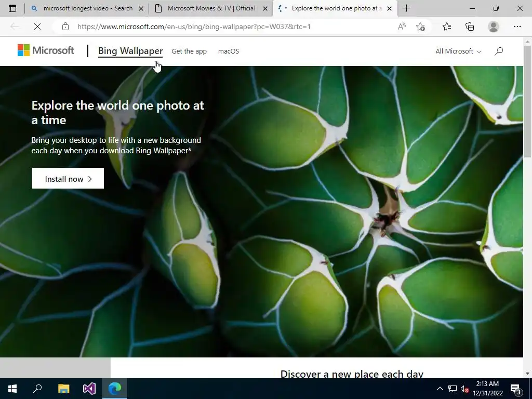Show hidden system tray icons
532x399 pixels.
pyautogui.click(x=440, y=389)
